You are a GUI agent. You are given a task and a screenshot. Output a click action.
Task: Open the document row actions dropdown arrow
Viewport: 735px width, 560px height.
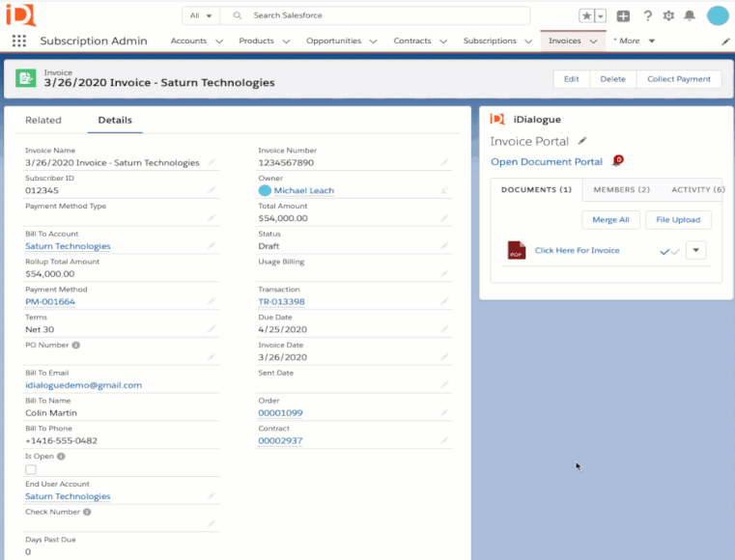click(695, 250)
